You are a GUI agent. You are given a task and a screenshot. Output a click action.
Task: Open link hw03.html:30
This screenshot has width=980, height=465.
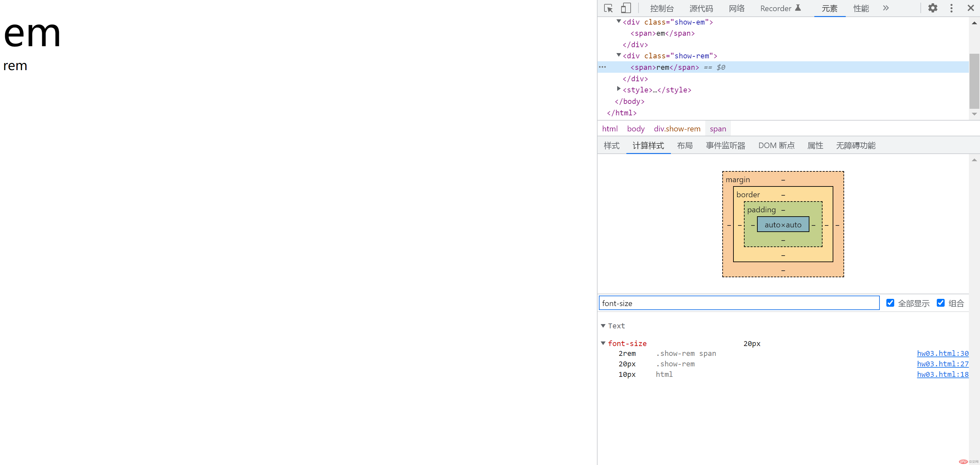pos(942,353)
